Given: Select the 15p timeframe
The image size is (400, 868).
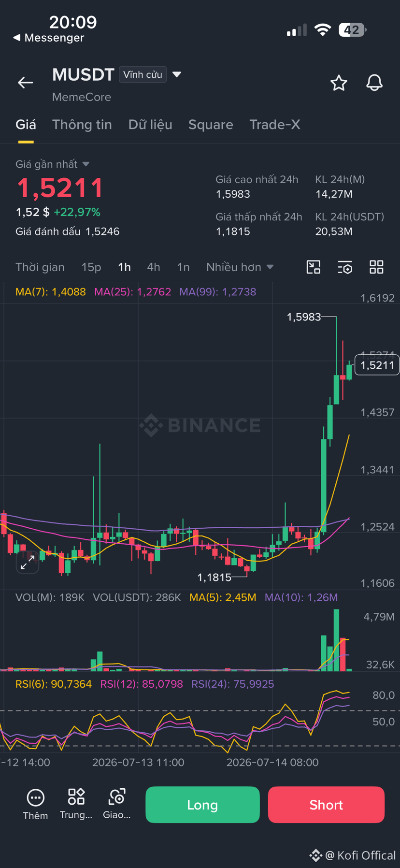Looking at the screenshot, I should coord(91,267).
